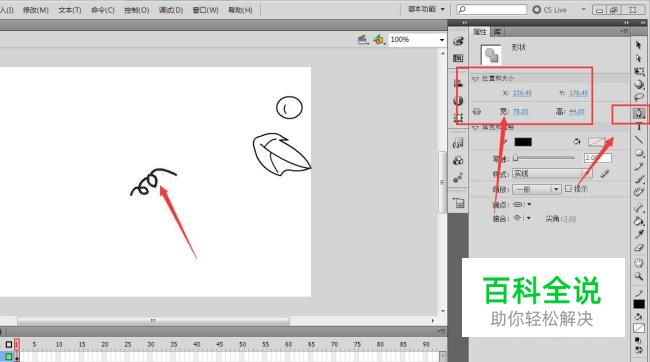The height and width of the screenshot is (362, 650).
Task: Open the 帮助(H) menu
Action: (x=240, y=10)
